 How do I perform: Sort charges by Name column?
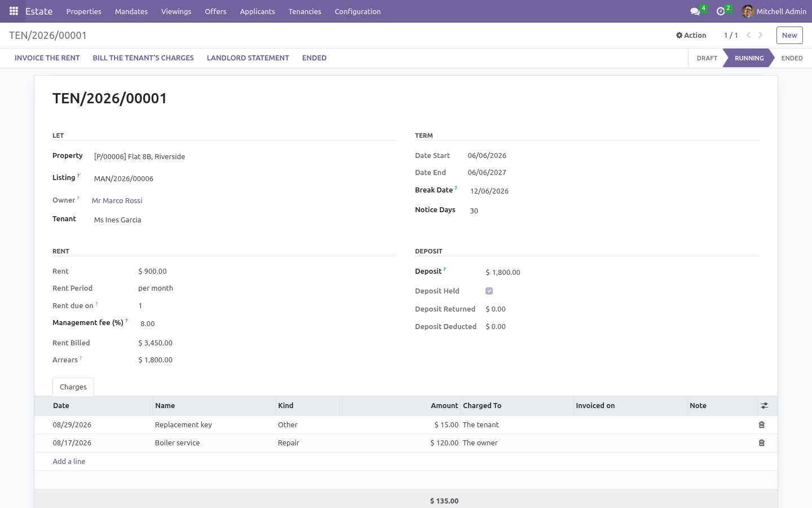pos(214,406)
